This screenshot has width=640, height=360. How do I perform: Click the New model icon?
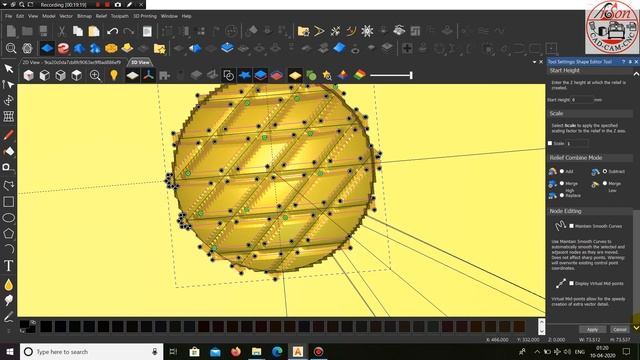click(11, 31)
